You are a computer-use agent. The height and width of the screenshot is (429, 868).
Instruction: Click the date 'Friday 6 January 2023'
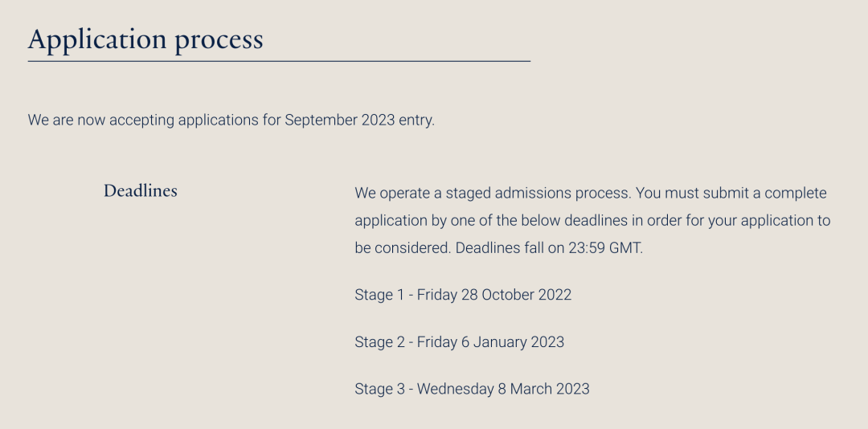[x=490, y=342]
